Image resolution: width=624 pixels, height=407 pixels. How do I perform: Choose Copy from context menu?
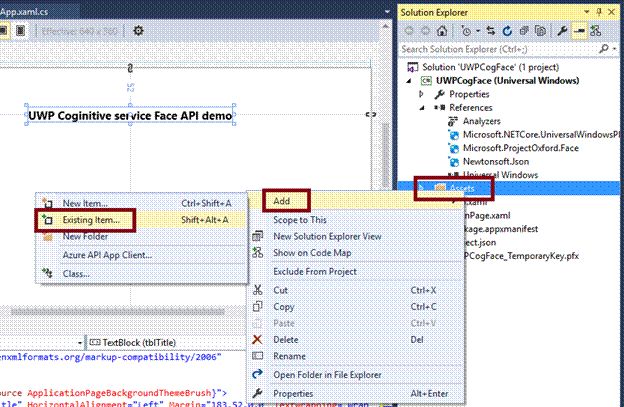(x=284, y=307)
